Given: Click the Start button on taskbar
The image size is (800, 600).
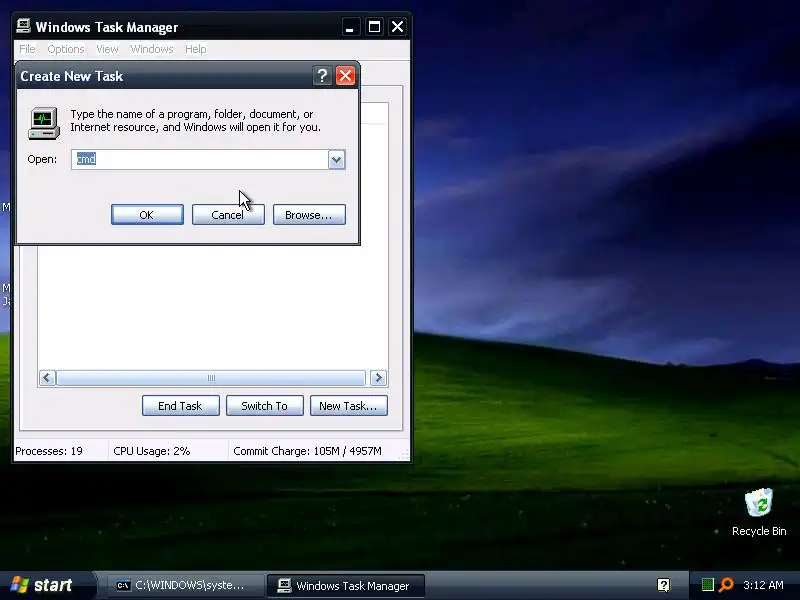Looking at the screenshot, I should 46,585.
